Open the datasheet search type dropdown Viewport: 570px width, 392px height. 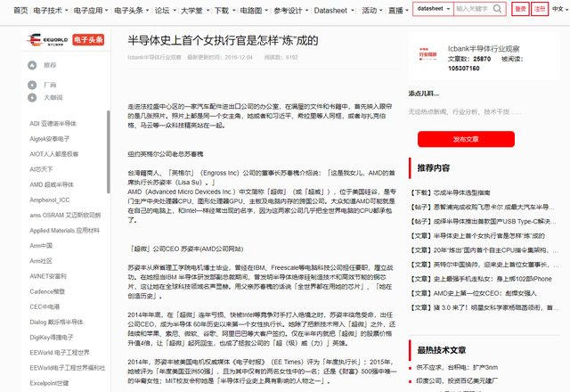coord(434,9)
